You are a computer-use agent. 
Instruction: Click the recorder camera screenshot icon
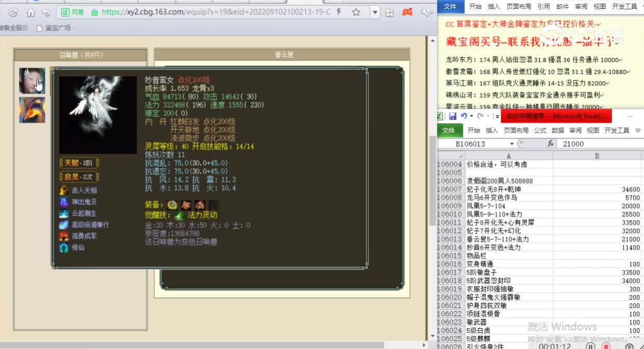click(629, 346)
